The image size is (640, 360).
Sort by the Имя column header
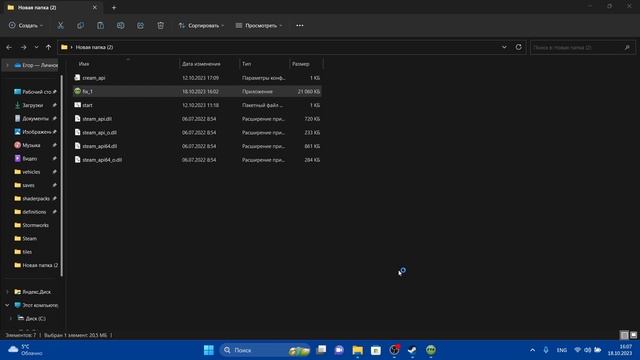tap(126, 64)
